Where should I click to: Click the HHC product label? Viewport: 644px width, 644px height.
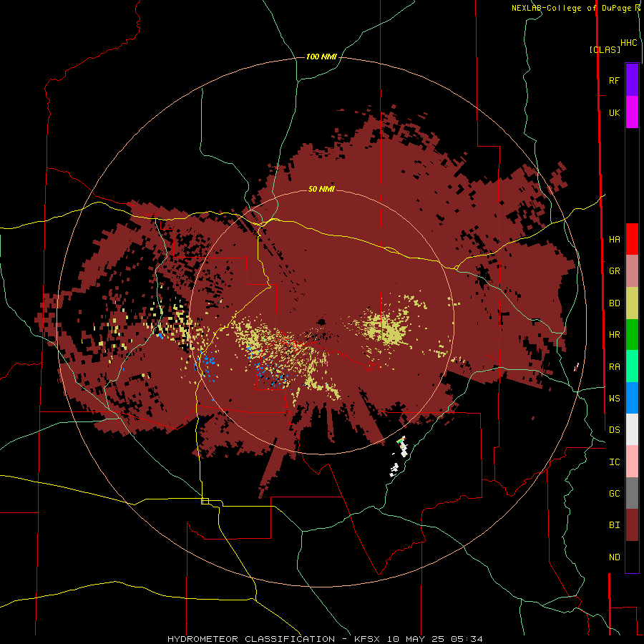click(x=628, y=43)
